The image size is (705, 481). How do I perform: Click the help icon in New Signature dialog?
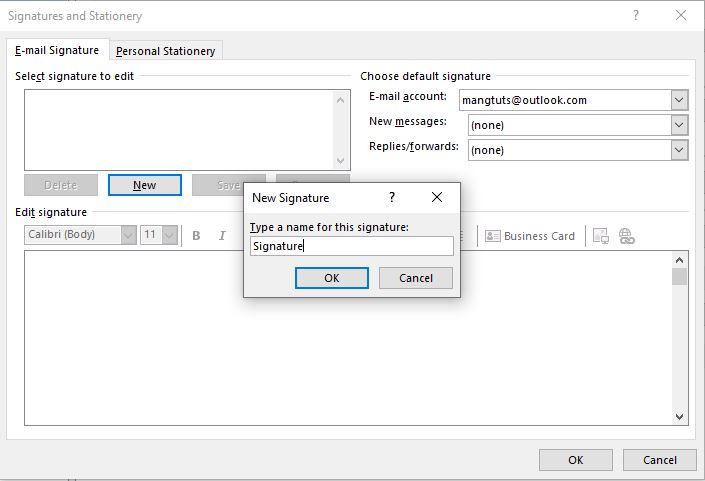[392, 197]
